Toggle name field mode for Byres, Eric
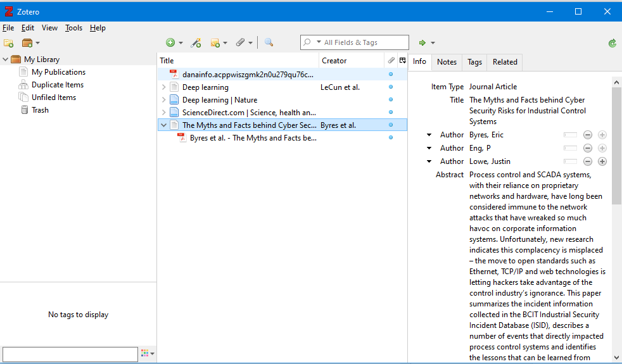Screen dimensions: 622x364 coord(570,135)
